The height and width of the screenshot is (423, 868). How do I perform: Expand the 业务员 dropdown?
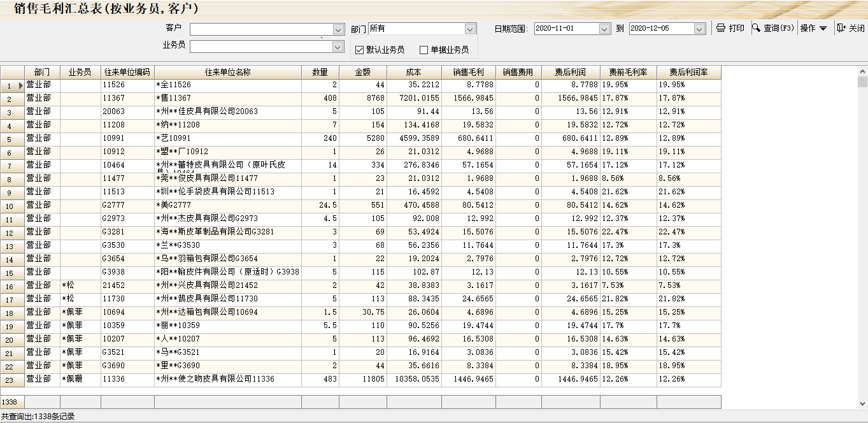tap(338, 47)
